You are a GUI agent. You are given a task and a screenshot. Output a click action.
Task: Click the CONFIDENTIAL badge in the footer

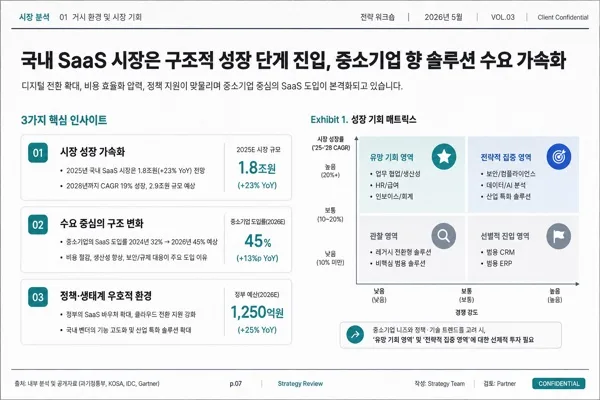pyautogui.click(x=559, y=384)
